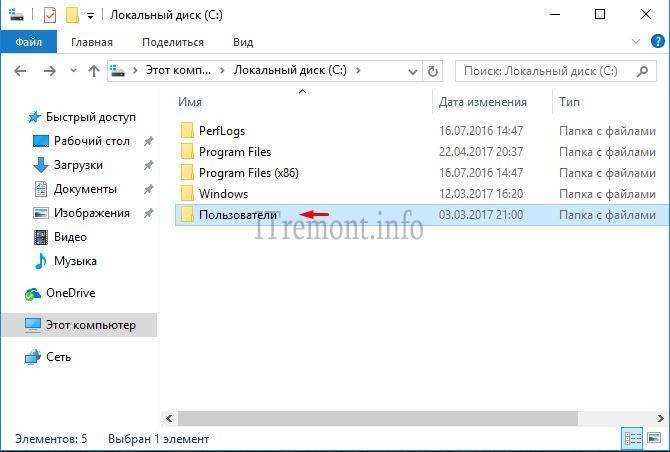Select Сеть in the navigation pane
Viewport: 670px width, 452px height.
58,357
